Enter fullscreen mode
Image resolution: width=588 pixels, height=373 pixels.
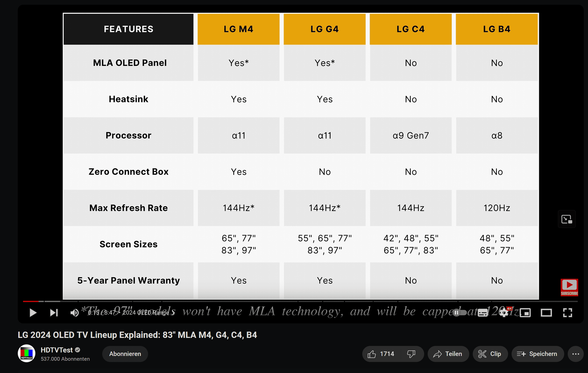567,313
